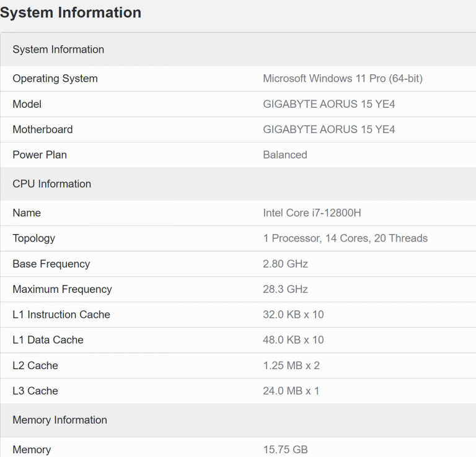Click the 'L3 Cache' label
The height and width of the screenshot is (457, 476).
(x=35, y=391)
